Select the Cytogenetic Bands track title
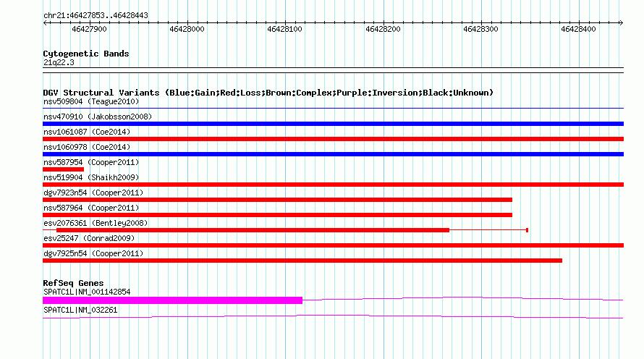Image resolution: width=644 pixels, height=359 pixels. click(86, 54)
